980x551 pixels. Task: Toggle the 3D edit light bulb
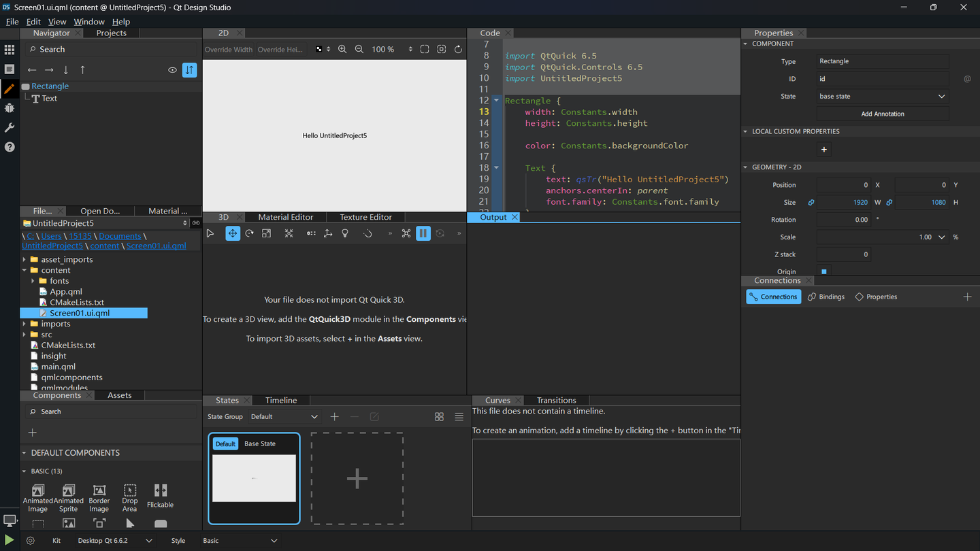tap(345, 233)
